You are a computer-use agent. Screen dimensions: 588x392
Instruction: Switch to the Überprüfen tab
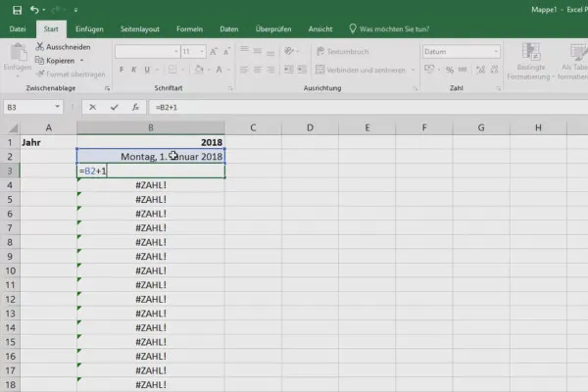(x=273, y=28)
